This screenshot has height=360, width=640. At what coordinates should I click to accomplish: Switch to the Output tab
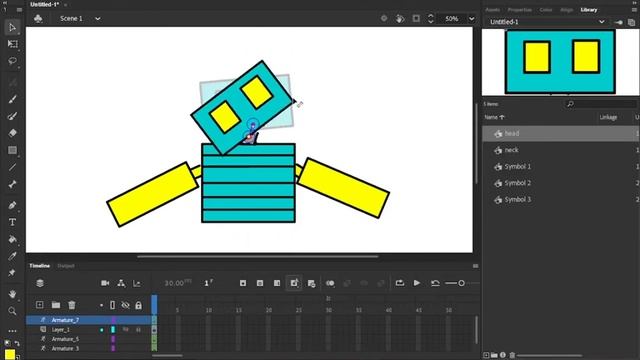coord(66,266)
